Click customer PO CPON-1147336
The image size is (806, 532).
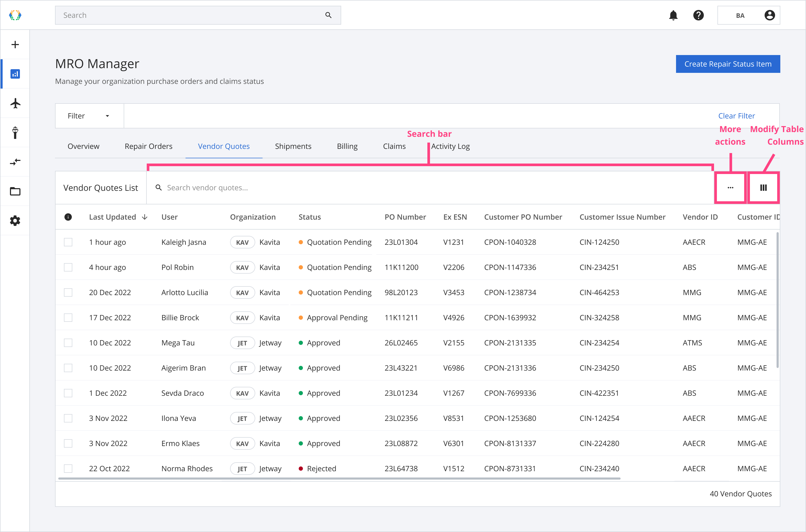(x=510, y=267)
